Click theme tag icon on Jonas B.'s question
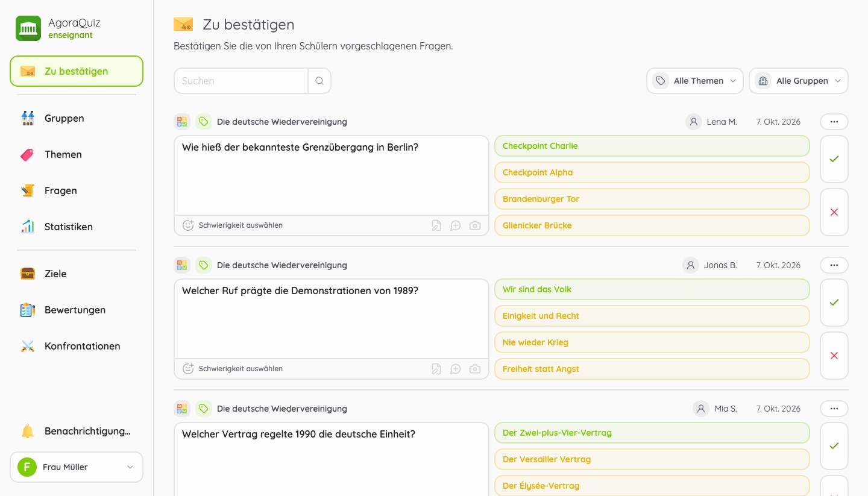The height and width of the screenshot is (496, 868). [204, 265]
